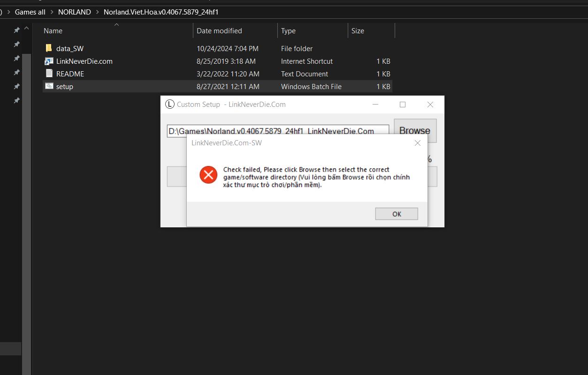
Task: Sort files by Type column
Action: coord(288,31)
